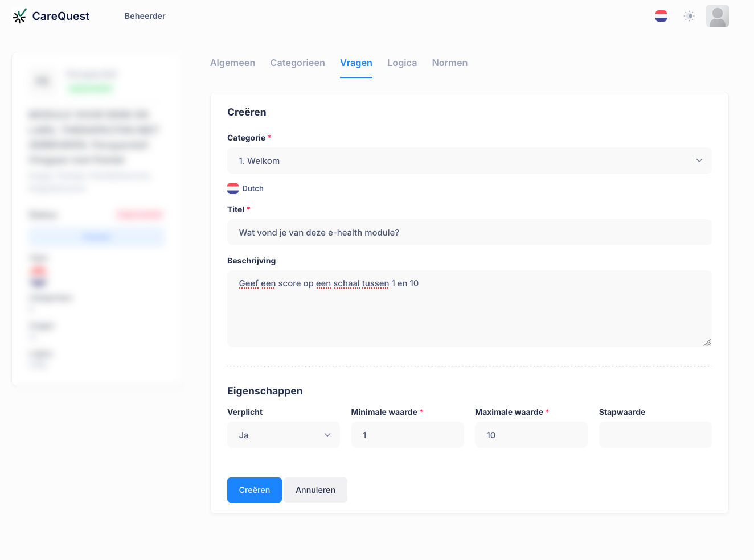Toggle the light/dark theme sun icon
754x560 pixels.
point(689,16)
